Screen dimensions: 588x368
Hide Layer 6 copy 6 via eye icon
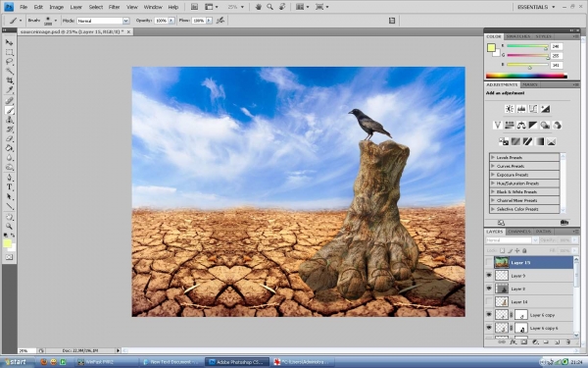tap(489, 328)
